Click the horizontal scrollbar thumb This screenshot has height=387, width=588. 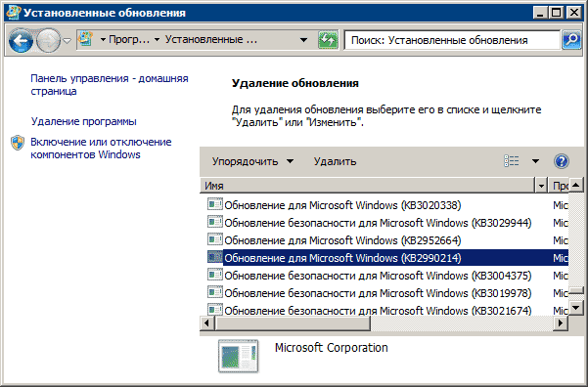[x=293, y=322]
